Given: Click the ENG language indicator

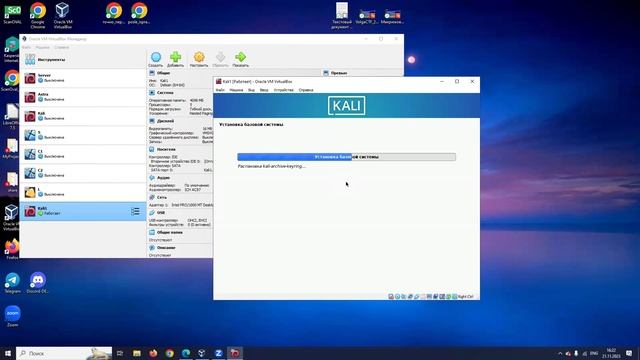Looking at the screenshot, I should (594, 353).
